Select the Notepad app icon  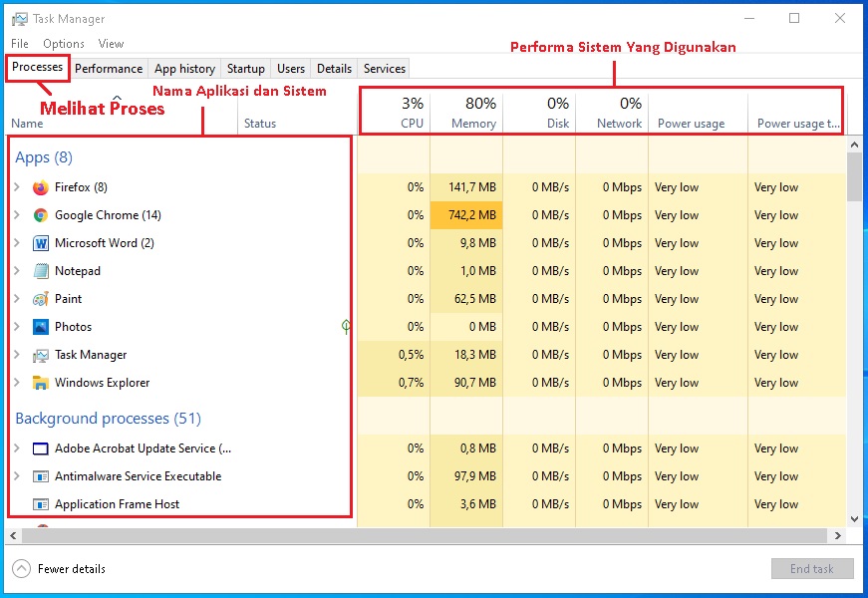(x=41, y=271)
